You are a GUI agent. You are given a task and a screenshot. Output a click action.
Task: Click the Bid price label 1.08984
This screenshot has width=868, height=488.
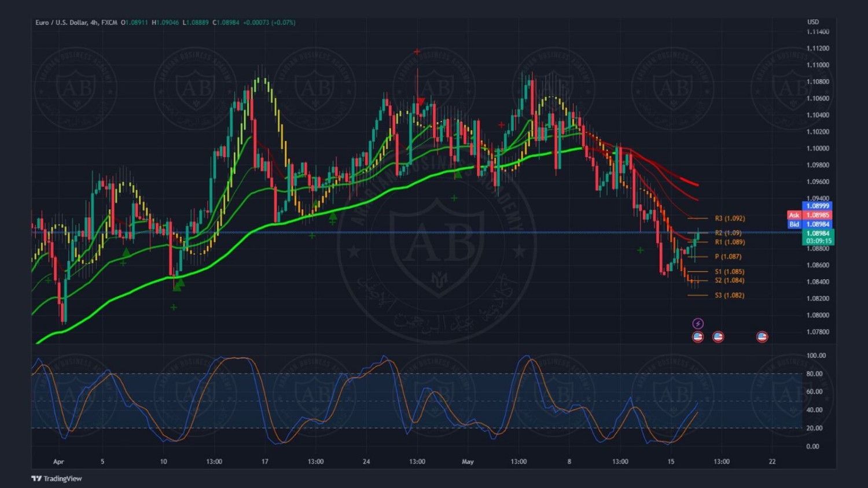pyautogui.click(x=818, y=224)
